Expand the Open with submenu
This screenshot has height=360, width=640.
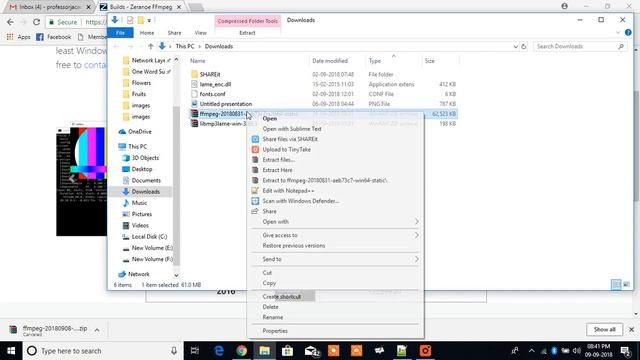click(336, 222)
